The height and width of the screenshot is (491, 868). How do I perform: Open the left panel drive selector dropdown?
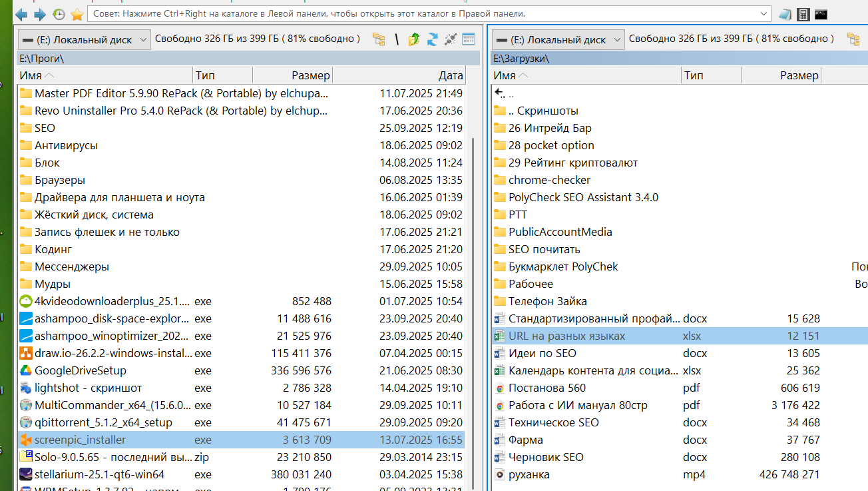85,40
